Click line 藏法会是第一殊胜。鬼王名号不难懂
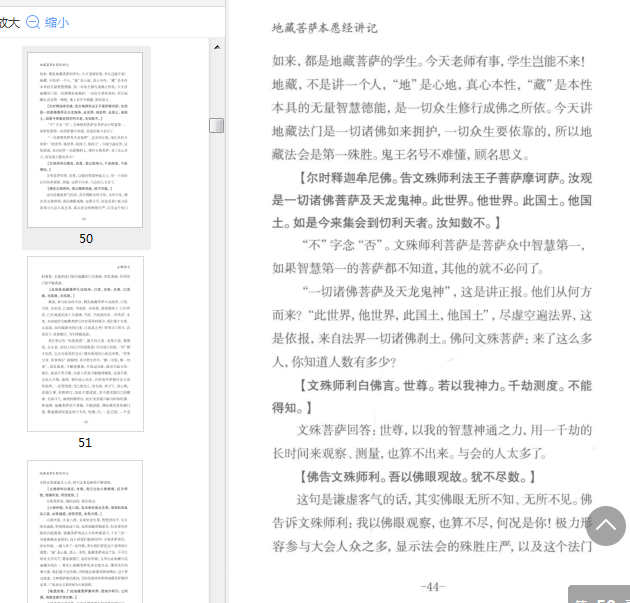The width and height of the screenshot is (630, 603). pos(401,154)
